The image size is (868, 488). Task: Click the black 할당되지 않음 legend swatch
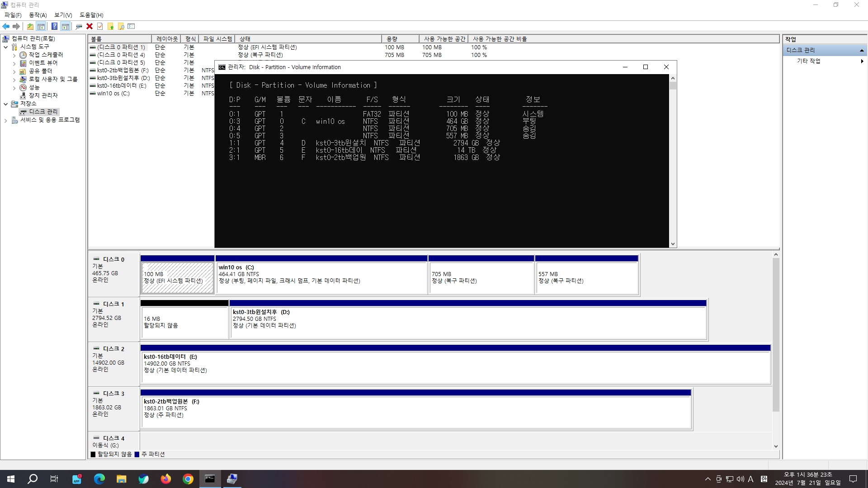point(93,455)
